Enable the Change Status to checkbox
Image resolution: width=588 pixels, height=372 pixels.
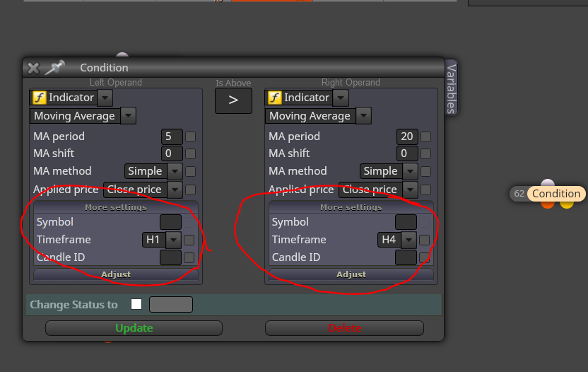pyautogui.click(x=136, y=304)
